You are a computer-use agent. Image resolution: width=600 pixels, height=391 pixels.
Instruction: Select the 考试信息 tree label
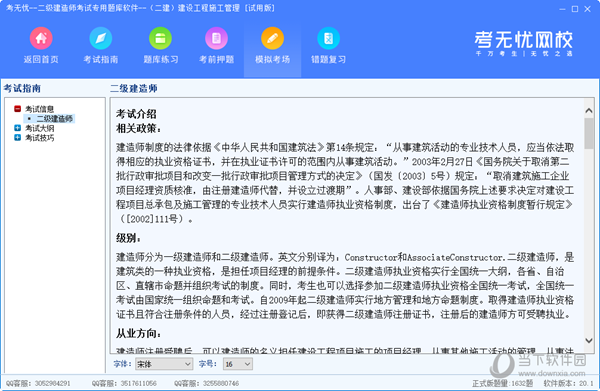tap(39, 109)
